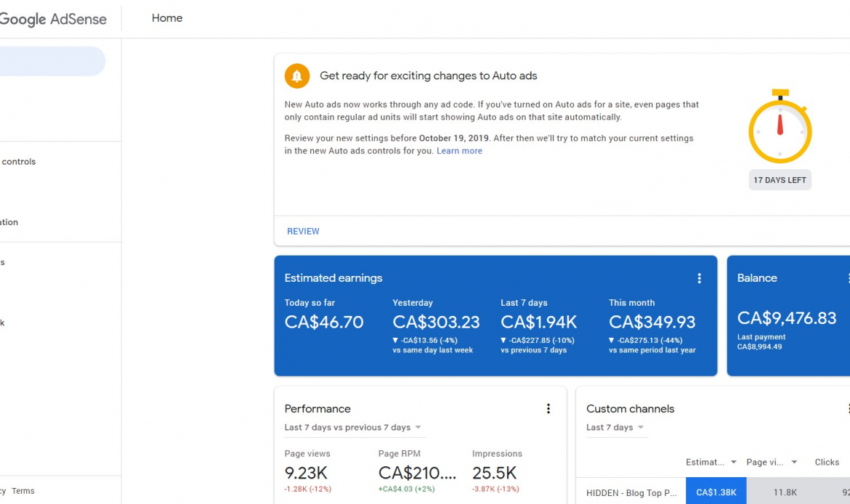This screenshot has width=850, height=504.
Task: Click the REVIEW button
Action: tap(303, 232)
